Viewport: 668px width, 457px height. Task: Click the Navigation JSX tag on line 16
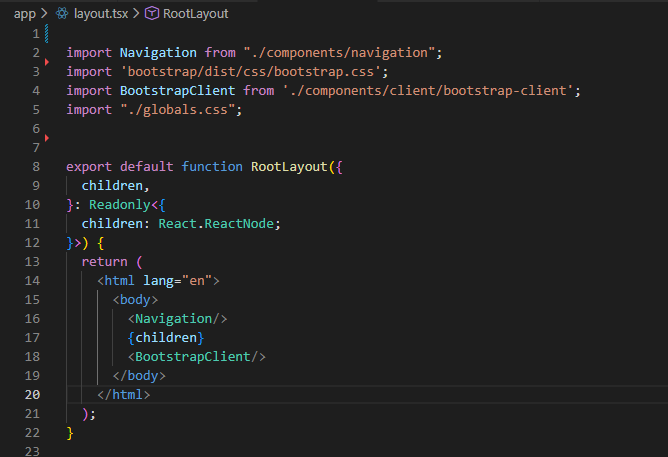177,319
